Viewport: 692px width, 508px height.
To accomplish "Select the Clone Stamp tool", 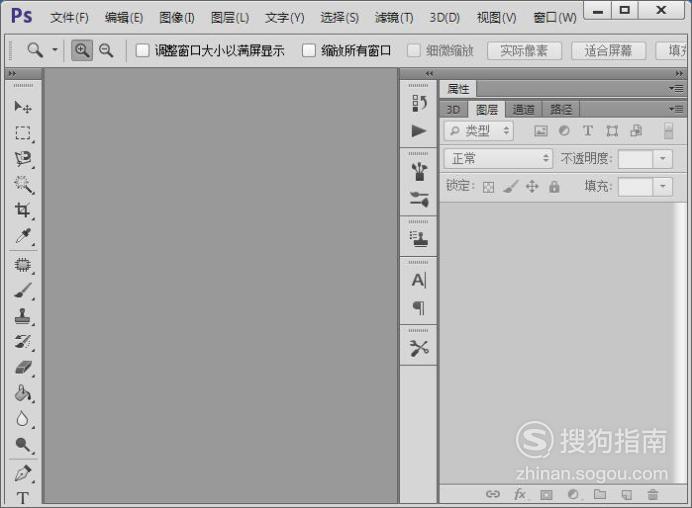I will point(23,316).
